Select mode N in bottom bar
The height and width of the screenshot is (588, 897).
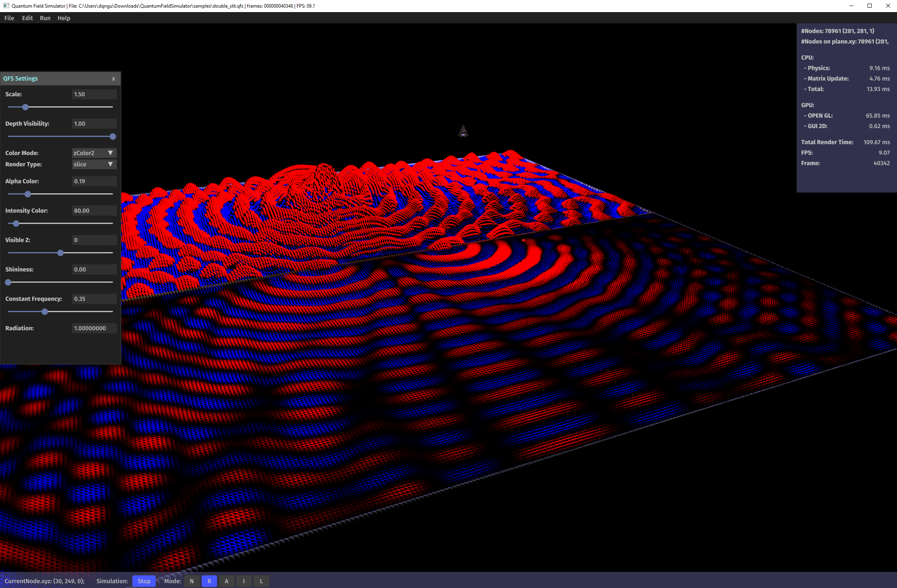192,581
